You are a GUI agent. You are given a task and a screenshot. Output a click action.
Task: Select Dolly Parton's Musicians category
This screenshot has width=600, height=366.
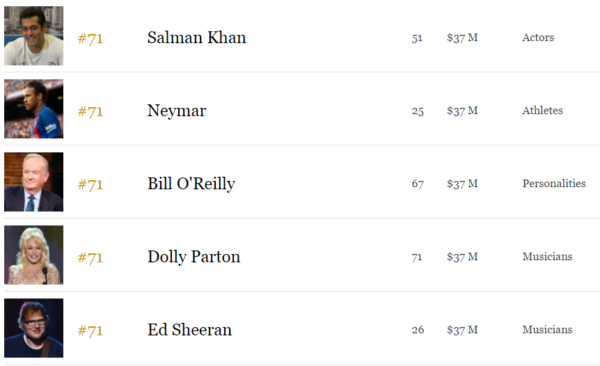(x=547, y=257)
